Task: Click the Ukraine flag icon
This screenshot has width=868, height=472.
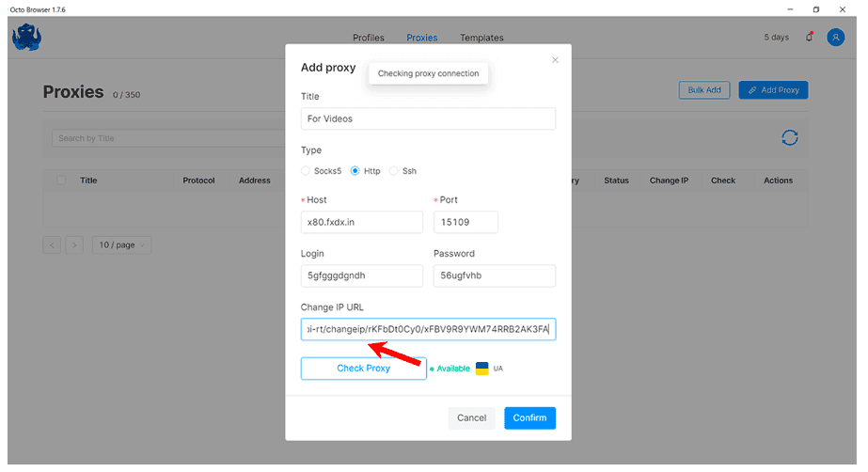Action: tap(482, 369)
